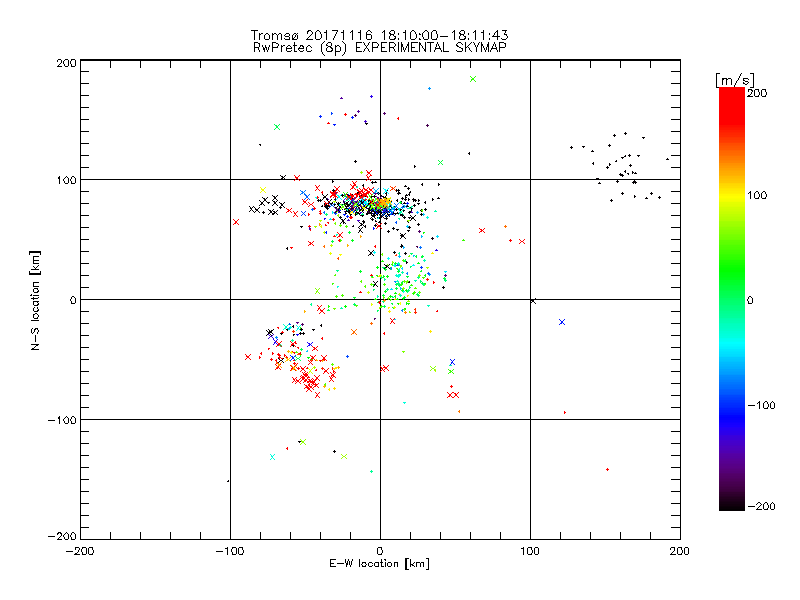This screenshot has height=600, width=800.
Task: Click the subtitle 'RwPretec (8p) EXPERIMENTAL SKYMAP'
Action: click(x=379, y=47)
